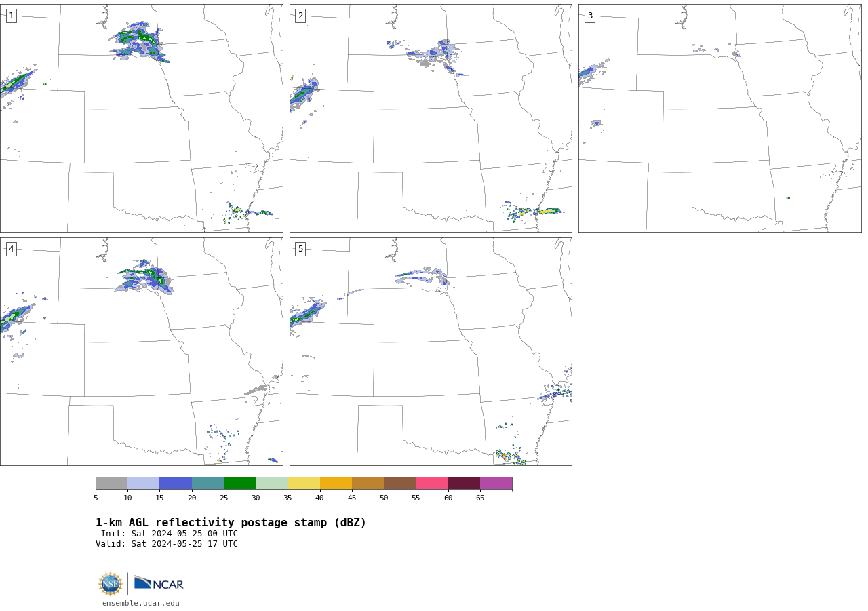Image resolution: width=868 pixels, height=611 pixels.
Task: Click the purple 65+ dBZ swatch
Action: 496,483
